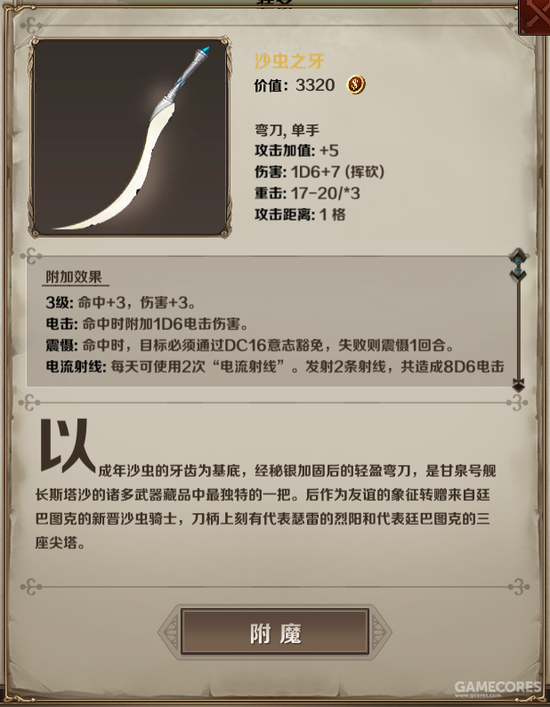Click the gold coin icon beside 3320

[x=356, y=85]
